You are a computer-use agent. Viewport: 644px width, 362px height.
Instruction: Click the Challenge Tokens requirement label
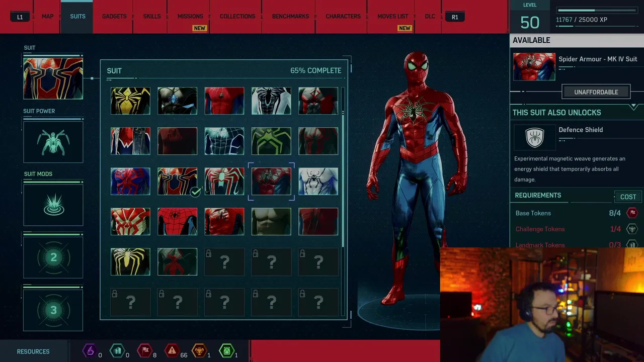point(540,229)
